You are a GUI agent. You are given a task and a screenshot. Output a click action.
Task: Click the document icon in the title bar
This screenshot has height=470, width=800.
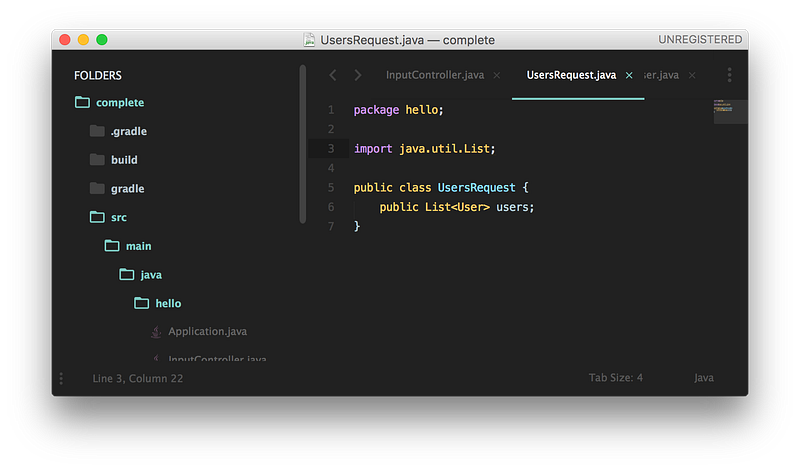(309, 40)
